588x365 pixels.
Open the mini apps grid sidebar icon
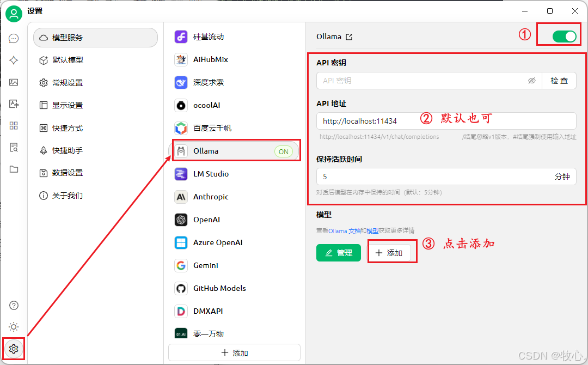pyautogui.click(x=14, y=126)
